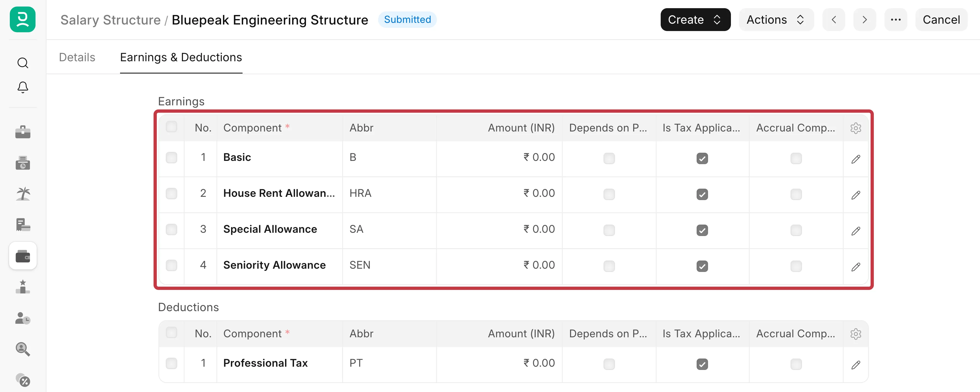Select the Special Allowance row checkbox
Image resolution: width=980 pixels, height=392 pixels.
point(171,229)
